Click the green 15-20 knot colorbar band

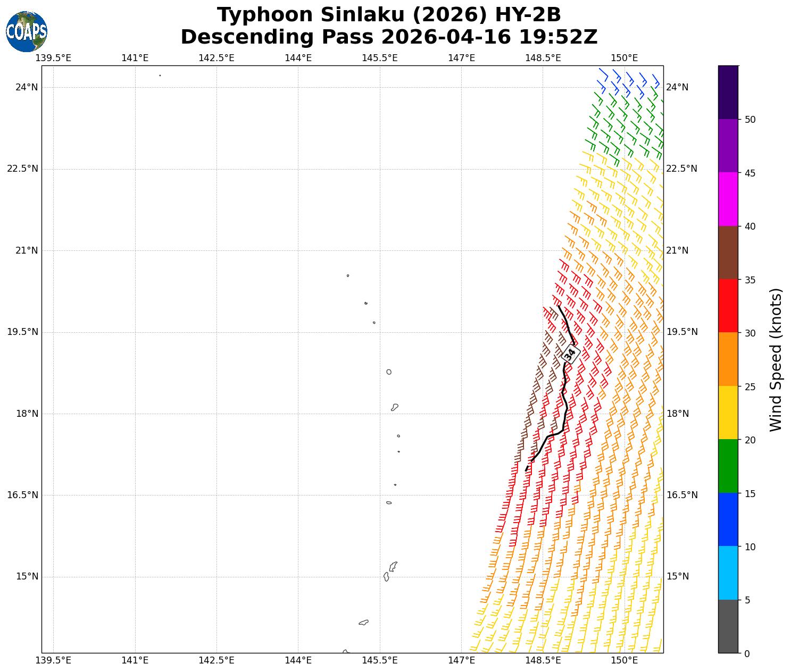728,466
